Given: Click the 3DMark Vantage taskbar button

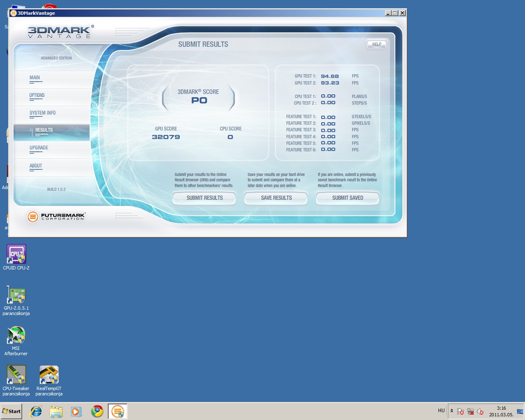Looking at the screenshot, I should click(x=118, y=411).
